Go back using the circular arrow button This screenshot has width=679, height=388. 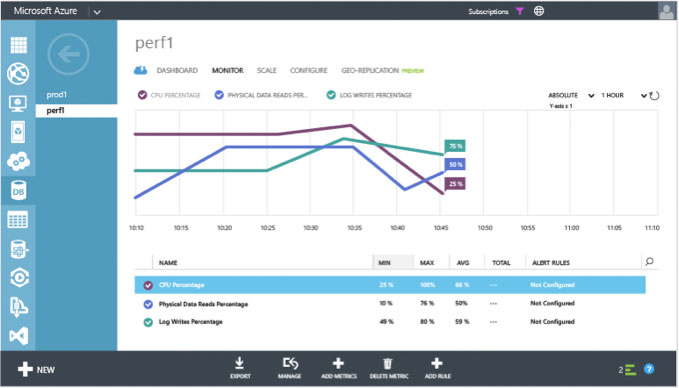click(x=68, y=54)
